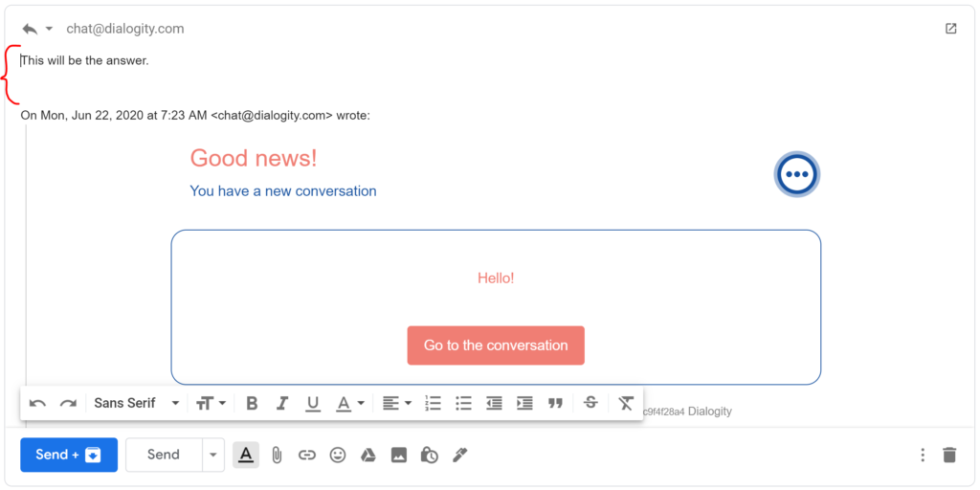This screenshot has height=490, width=980.
Task: Open the text color picker
Action: [x=349, y=405]
